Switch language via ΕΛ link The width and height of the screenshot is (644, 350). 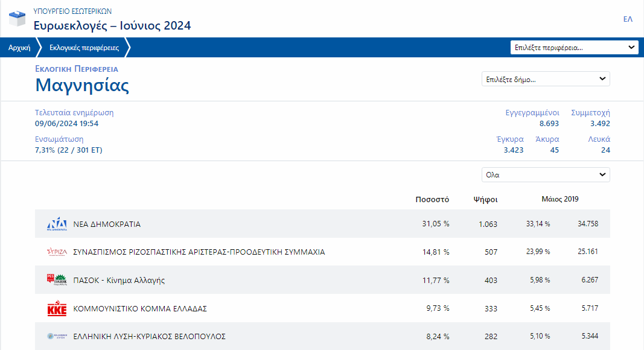628,19
